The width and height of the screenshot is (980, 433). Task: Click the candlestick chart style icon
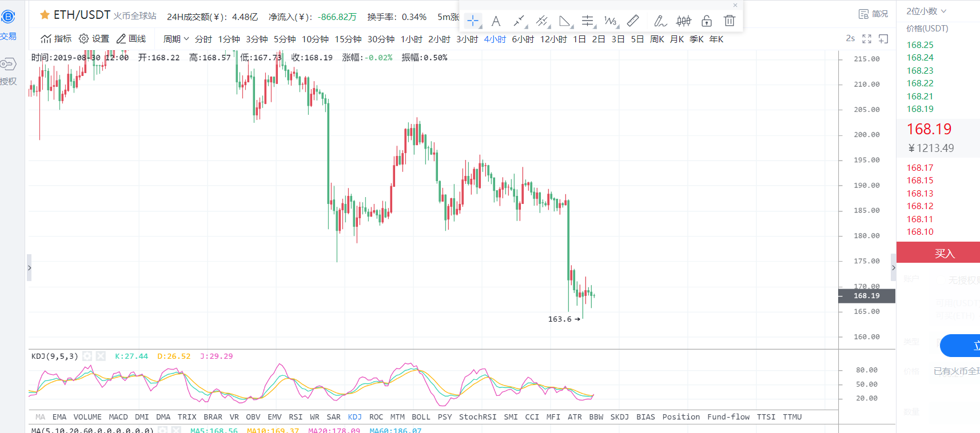tap(684, 21)
